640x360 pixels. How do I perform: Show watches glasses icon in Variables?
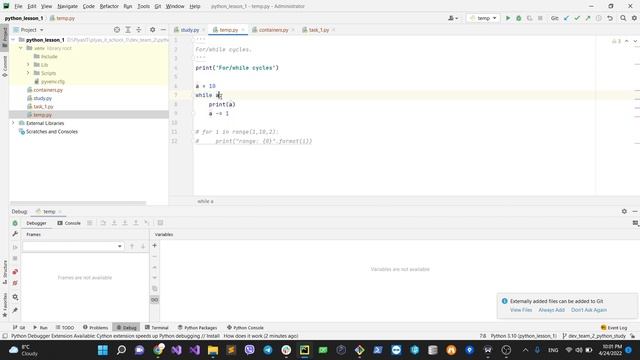coord(155,300)
